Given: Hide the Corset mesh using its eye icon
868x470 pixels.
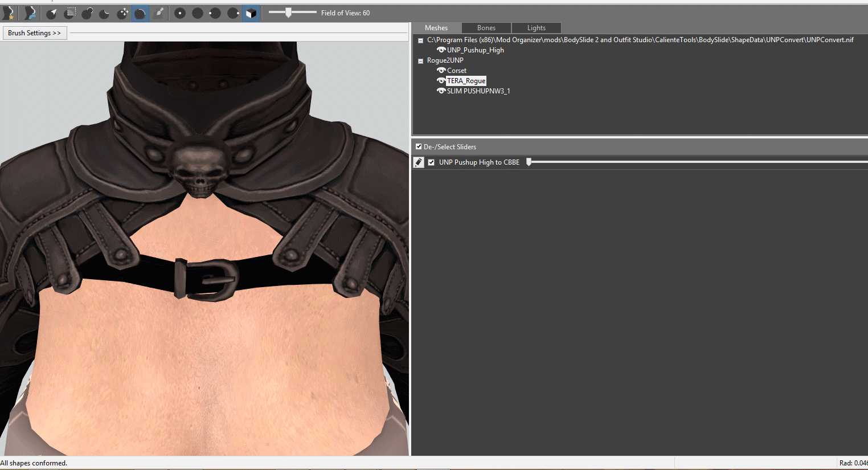Looking at the screenshot, I should click(x=441, y=71).
